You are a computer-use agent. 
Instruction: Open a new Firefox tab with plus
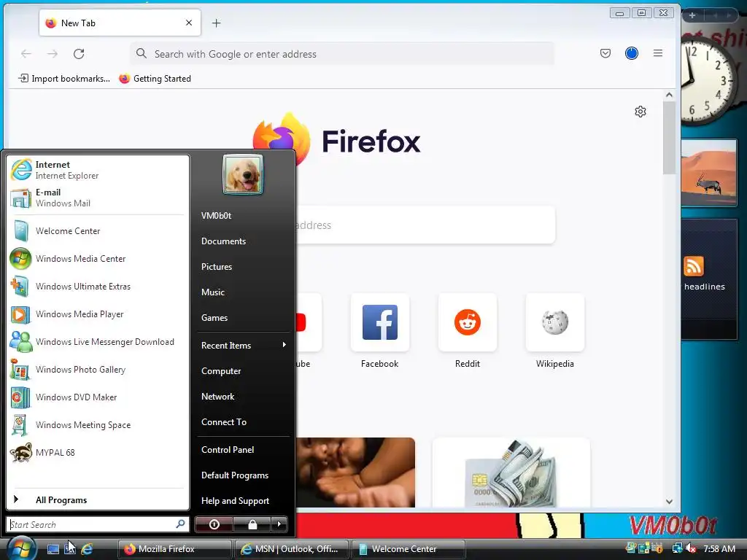[216, 23]
